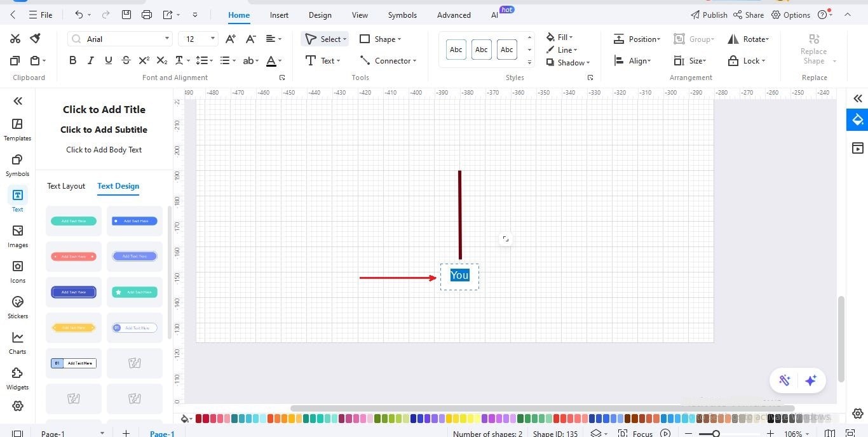The width and height of the screenshot is (868, 437).
Task: Click the Share button
Action: tap(749, 14)
